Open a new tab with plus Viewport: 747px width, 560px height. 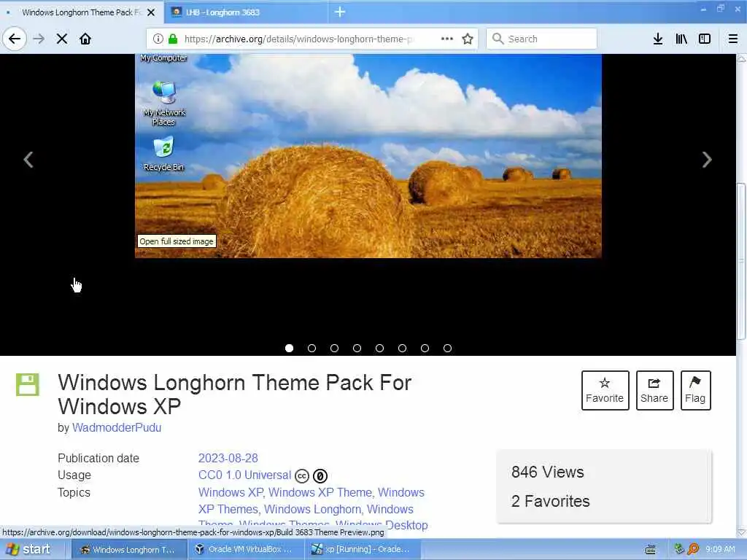(x=340, y=12)
